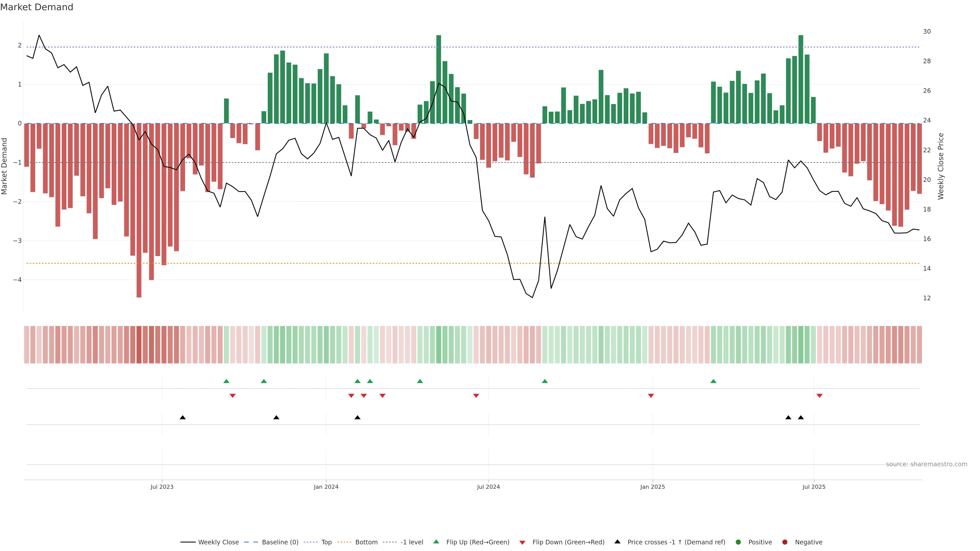
Task: Click the darkest red heatmap strip cell
Action: [x=139, y=345]
